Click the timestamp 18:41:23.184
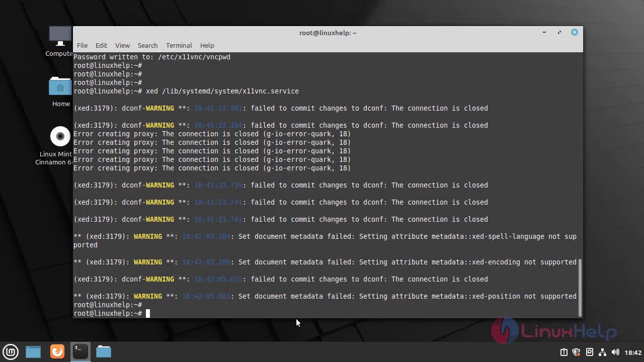644x362 pixels. (x=218, y=125)
